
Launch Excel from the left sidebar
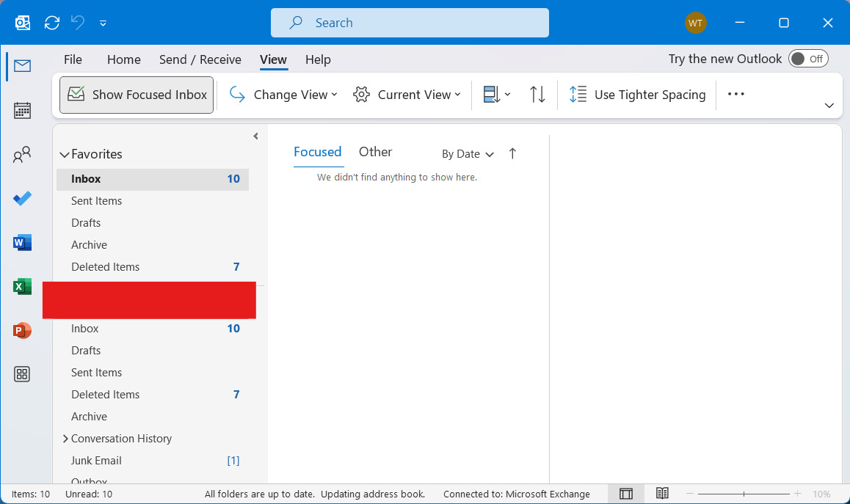[22, 287]
